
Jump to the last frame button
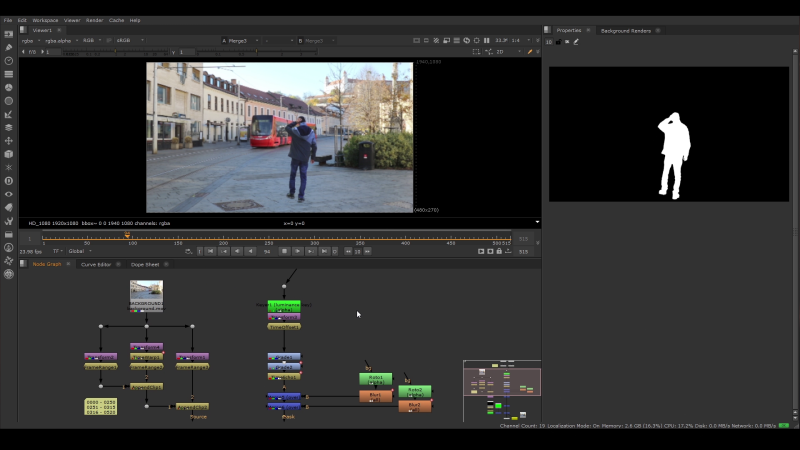324,251
